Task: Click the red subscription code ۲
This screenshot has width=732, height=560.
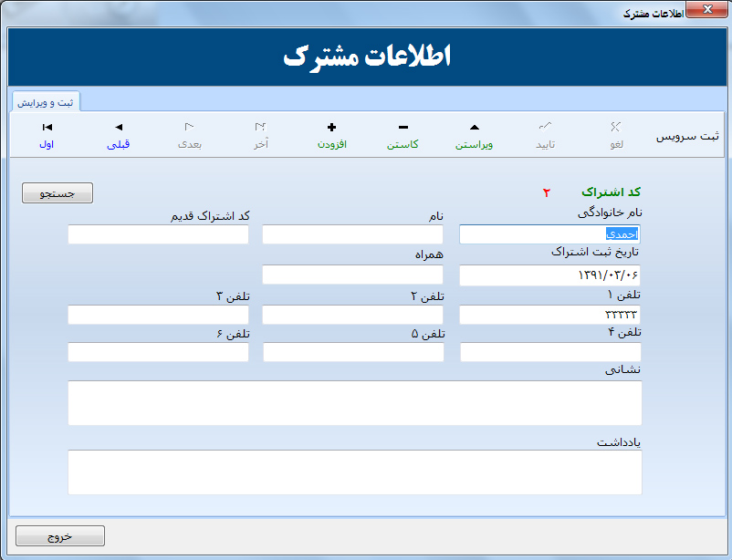Action: tap(546, 192)
